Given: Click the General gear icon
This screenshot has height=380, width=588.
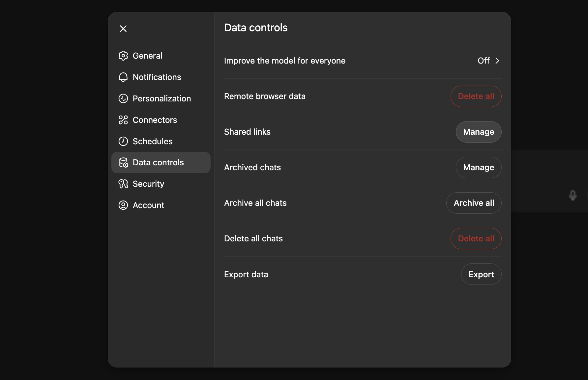Looking at the screenshot, I should tap(123, 56).
